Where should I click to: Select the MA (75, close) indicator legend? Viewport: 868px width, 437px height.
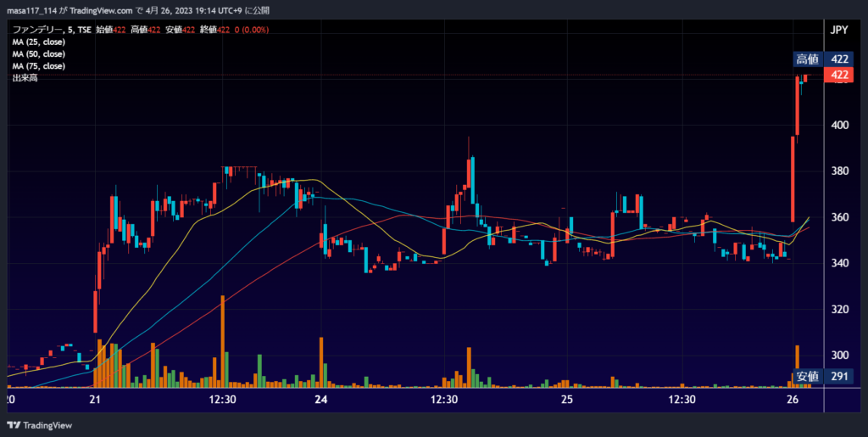pos(39,66)
